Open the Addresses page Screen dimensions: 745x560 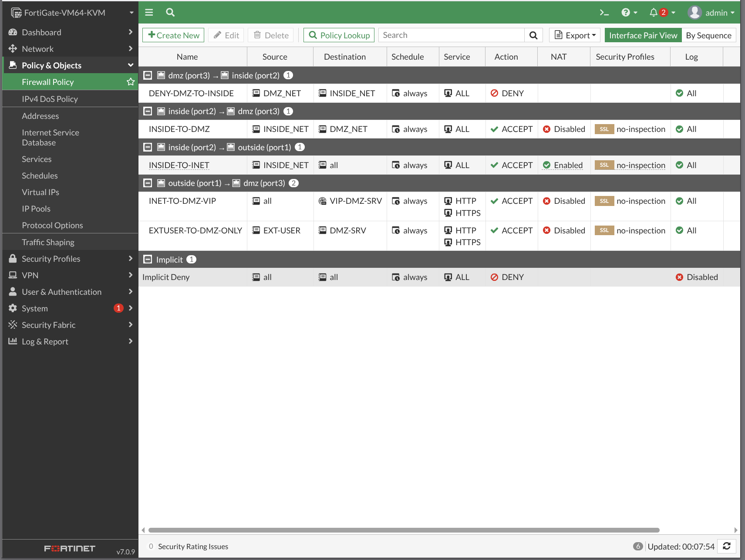pos(40,116)
